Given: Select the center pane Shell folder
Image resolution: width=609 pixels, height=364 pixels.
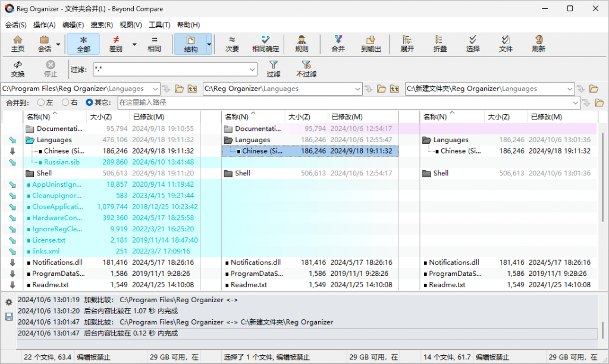Looking at the screenshot, I should 243,173.
